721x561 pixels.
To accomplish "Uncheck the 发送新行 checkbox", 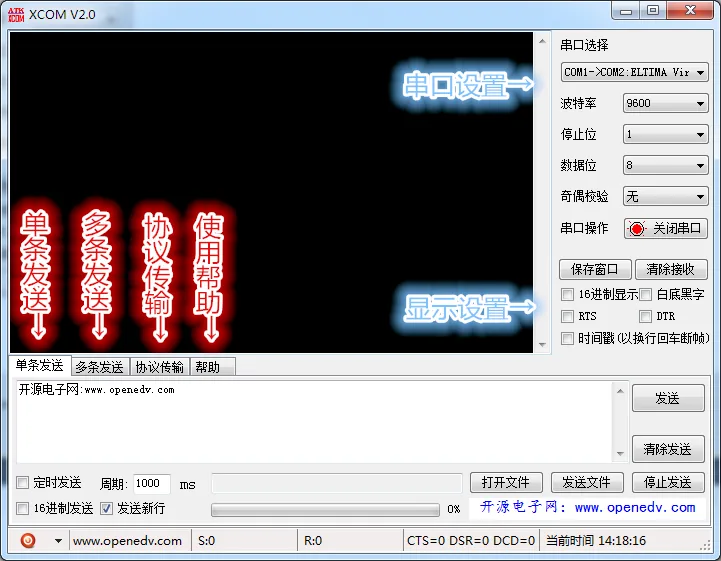I will click(107, 508).
